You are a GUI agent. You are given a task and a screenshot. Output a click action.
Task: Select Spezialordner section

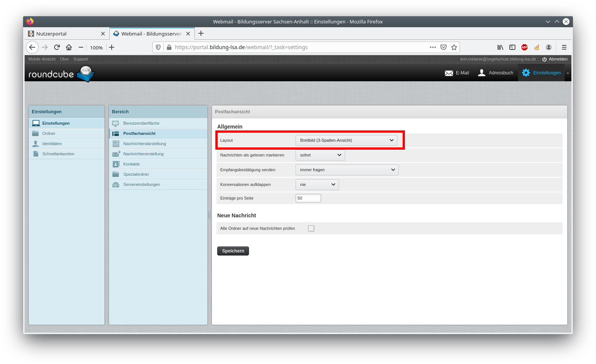[x=158, y=174]
